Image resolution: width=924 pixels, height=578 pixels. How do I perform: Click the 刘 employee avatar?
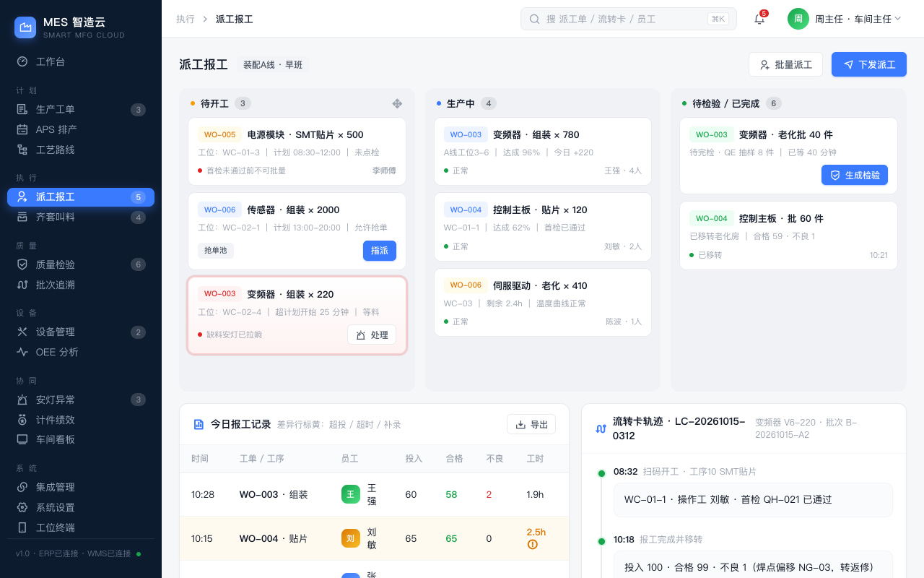tap(351, 538)
